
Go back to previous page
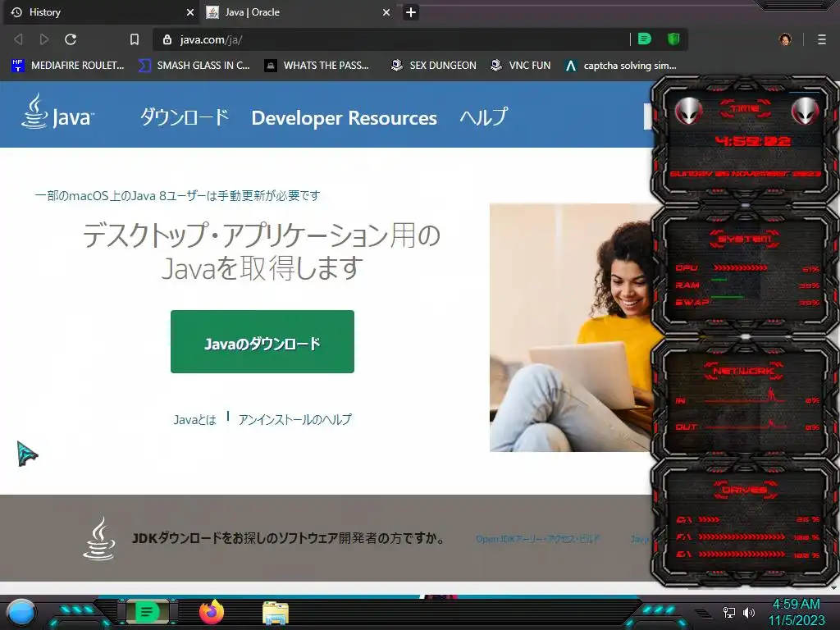coord(18,39)
